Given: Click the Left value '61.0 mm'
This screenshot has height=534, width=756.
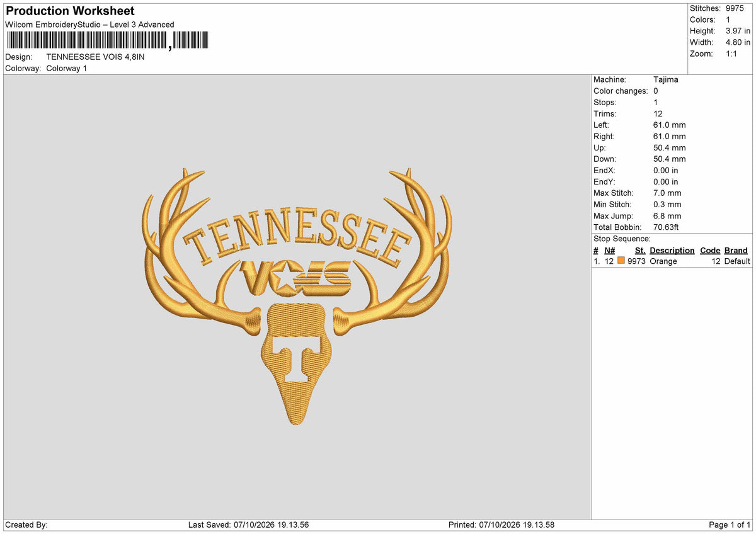Looking at the screenshot, I should pyautogui.click(x=670, y=125).
